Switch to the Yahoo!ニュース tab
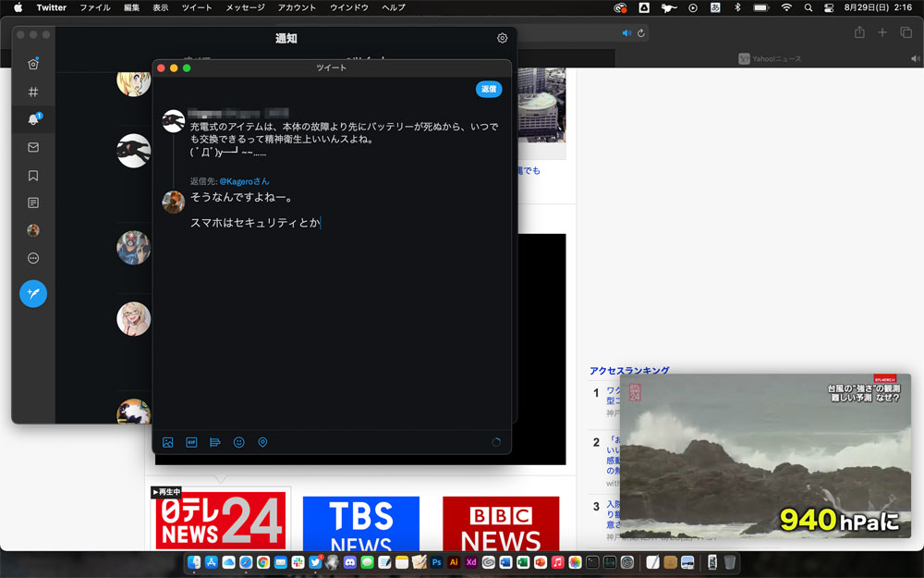The width and height of the screenshot is (924, 578). click(770, 58)
